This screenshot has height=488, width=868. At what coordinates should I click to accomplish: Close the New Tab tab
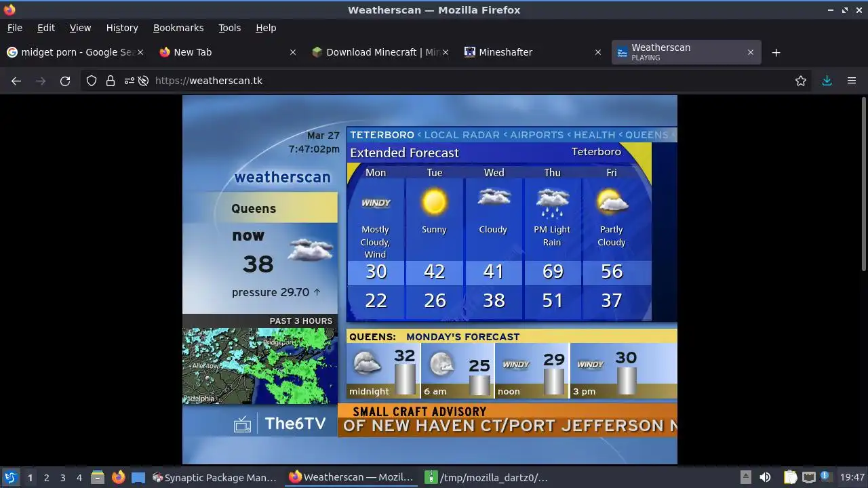[293, 52]
